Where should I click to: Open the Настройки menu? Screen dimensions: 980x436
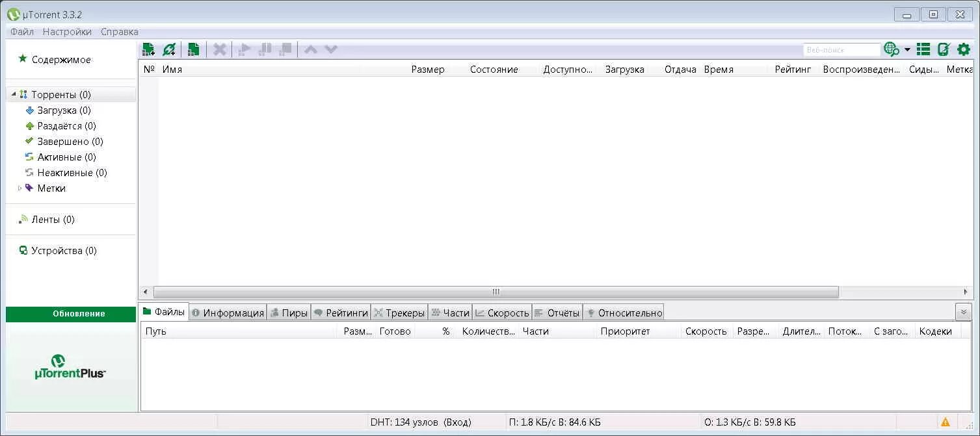pyautogui.click(x=67, y=31)
